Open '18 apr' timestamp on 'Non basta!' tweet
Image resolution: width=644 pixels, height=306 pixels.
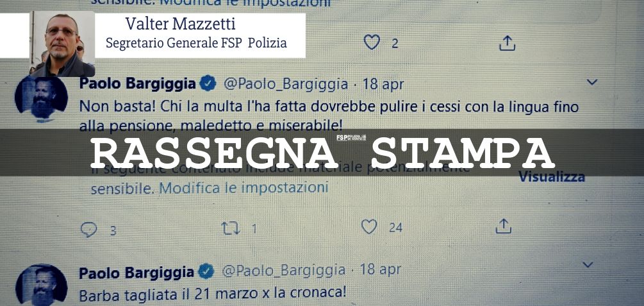(x=383, y=84)
